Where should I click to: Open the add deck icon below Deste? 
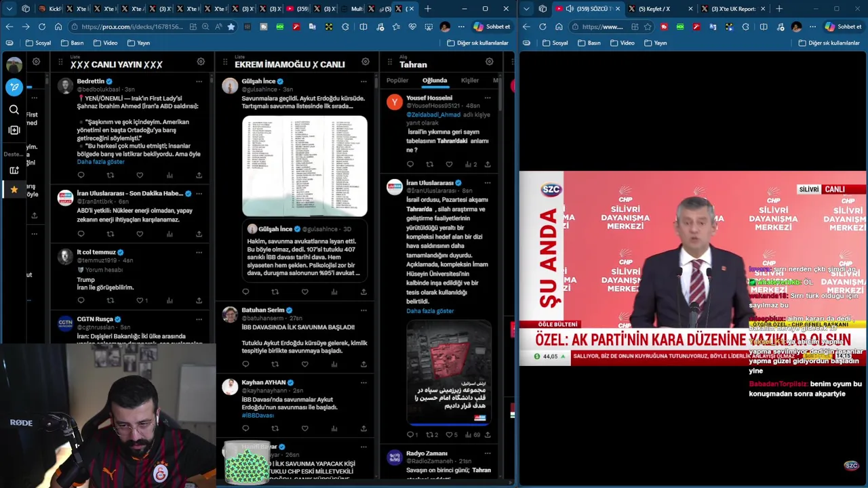14,170
